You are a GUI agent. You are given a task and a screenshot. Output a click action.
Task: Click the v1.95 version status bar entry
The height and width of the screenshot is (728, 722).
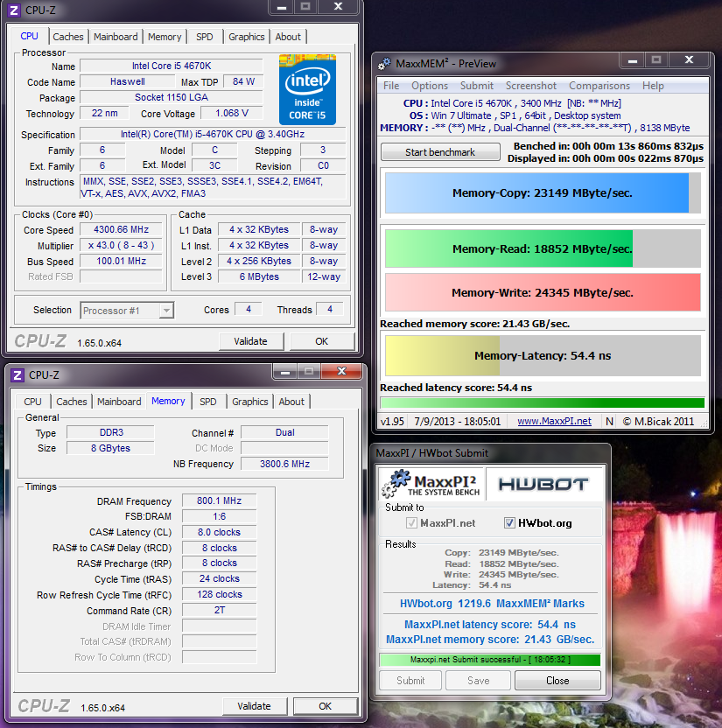[x=392, y=422]
